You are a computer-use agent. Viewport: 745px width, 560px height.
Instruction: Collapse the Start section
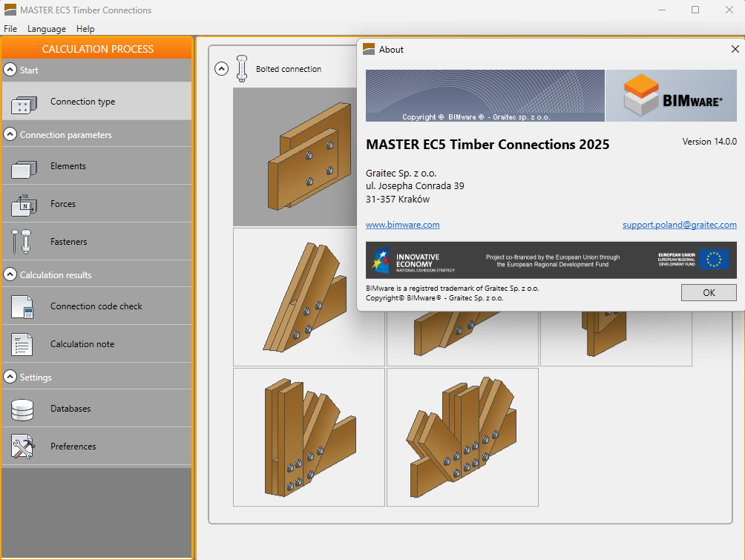[10, 70]
